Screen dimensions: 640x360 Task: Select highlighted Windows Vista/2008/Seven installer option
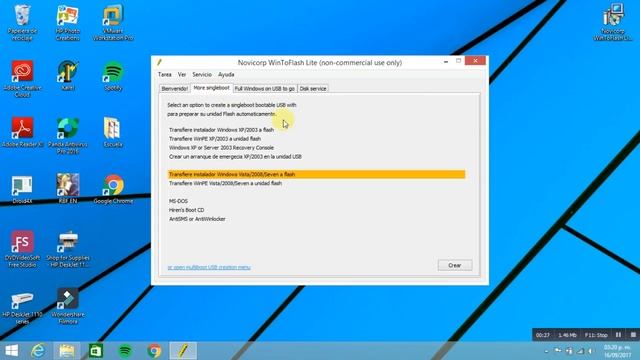tap(316, 175)
